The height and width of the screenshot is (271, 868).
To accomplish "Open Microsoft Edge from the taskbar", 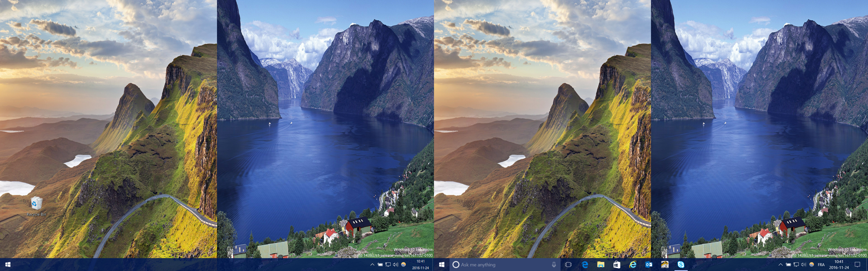I will tap(585, 265).
